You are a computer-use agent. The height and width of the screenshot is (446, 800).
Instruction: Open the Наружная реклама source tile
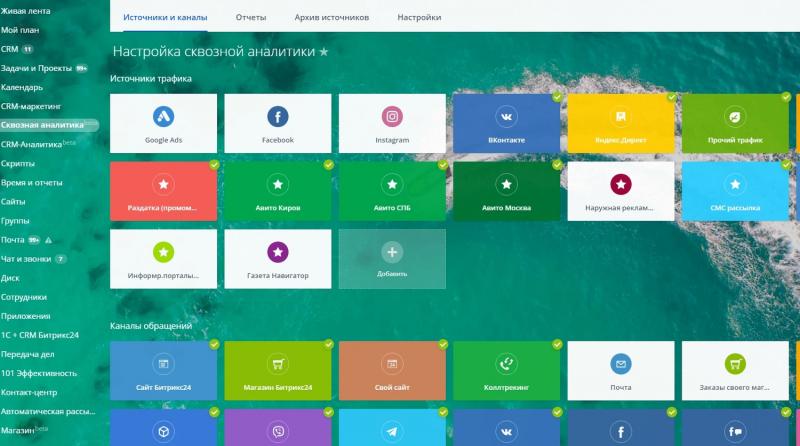[x=620, y=191]
